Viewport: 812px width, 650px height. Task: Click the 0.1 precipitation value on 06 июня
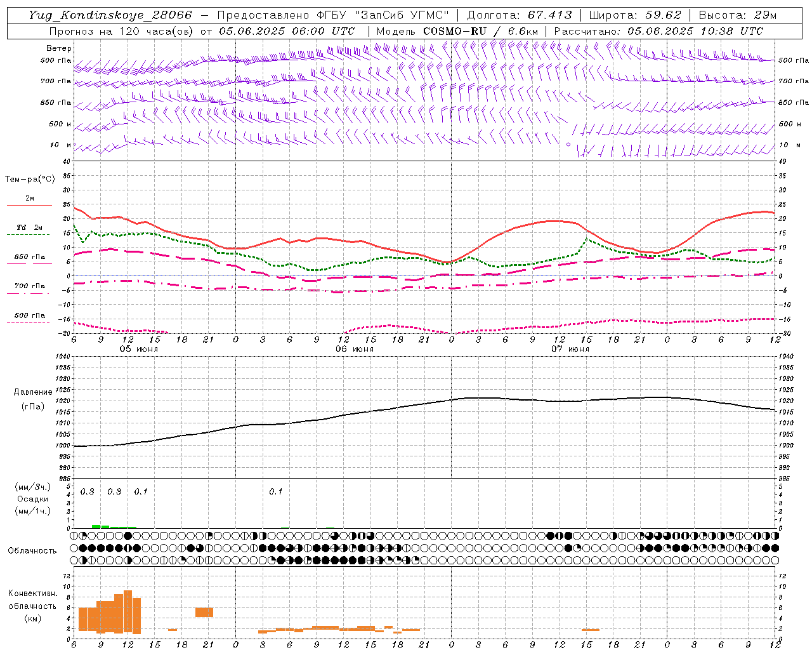tap(275, 492)
